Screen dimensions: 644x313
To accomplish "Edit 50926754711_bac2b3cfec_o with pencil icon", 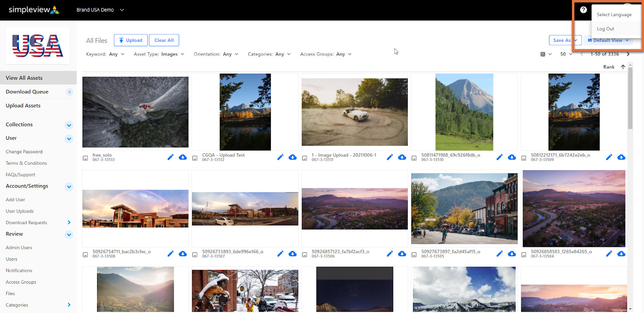I will coord(171,254).
